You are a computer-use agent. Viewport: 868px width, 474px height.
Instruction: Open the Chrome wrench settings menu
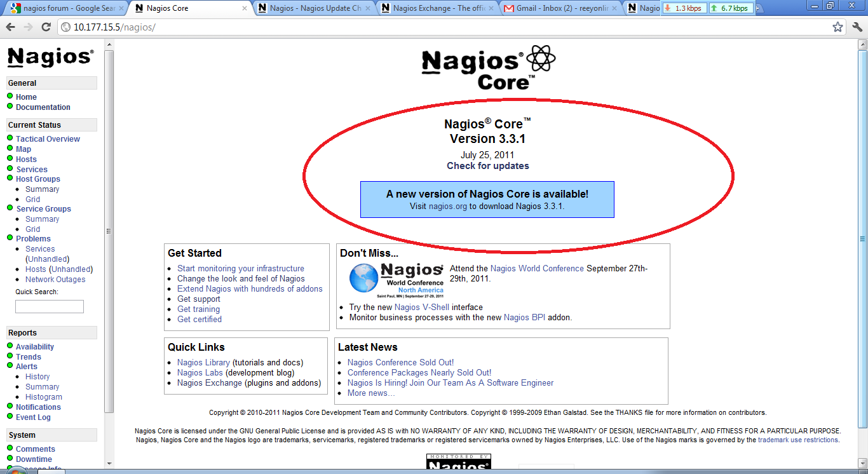(x=857, y=27)
